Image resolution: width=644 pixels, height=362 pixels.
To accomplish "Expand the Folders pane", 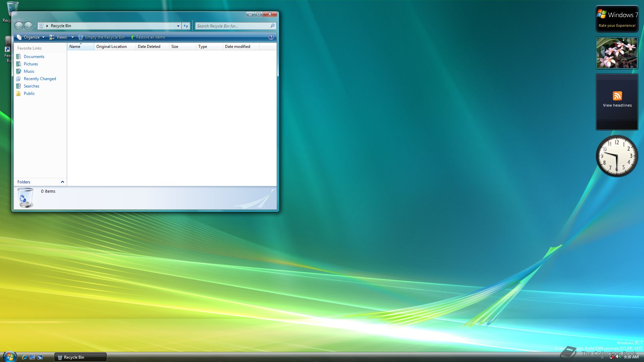I will click(40, 182).
